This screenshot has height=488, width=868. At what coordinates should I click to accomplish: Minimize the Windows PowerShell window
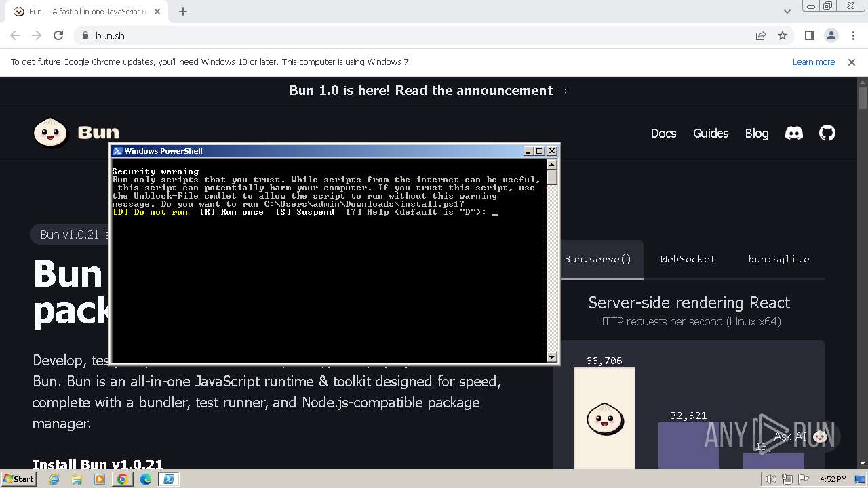pos(528,151)
